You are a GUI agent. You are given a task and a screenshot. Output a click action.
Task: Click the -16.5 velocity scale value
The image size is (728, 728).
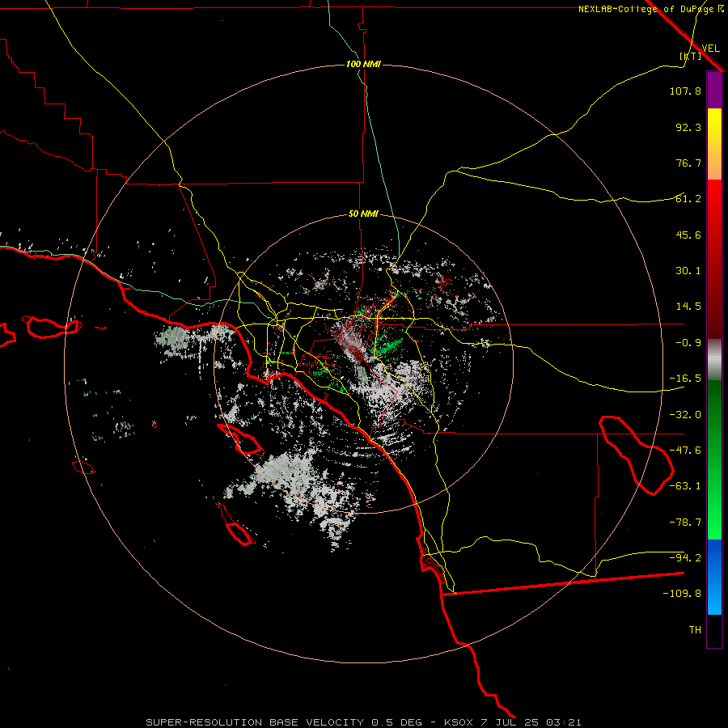[x=685, y=379]
